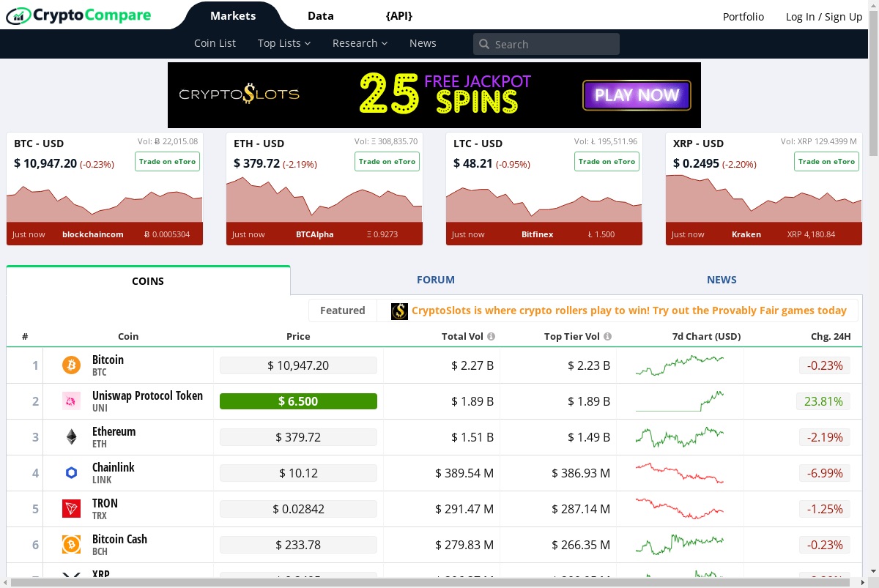Viewport: 879px width, 588px height.
Task: Select the Bitcoin coin icon in row 1
Action: point(71,365)
